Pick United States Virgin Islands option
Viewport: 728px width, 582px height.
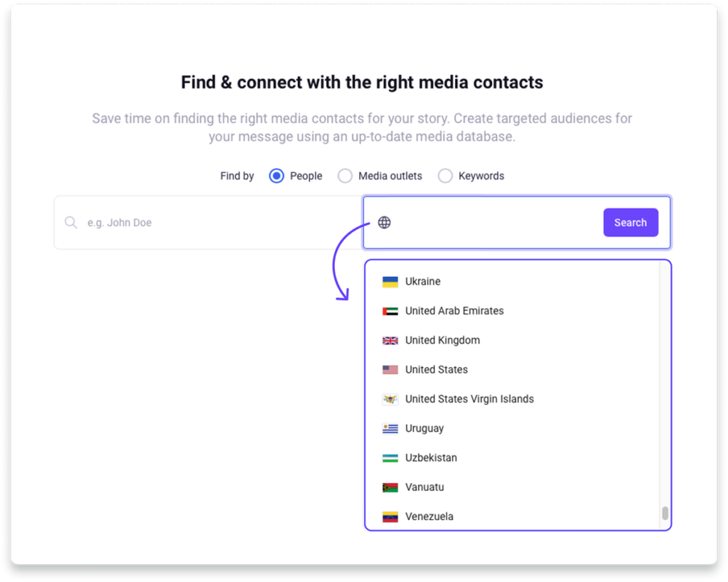point(469,399)
